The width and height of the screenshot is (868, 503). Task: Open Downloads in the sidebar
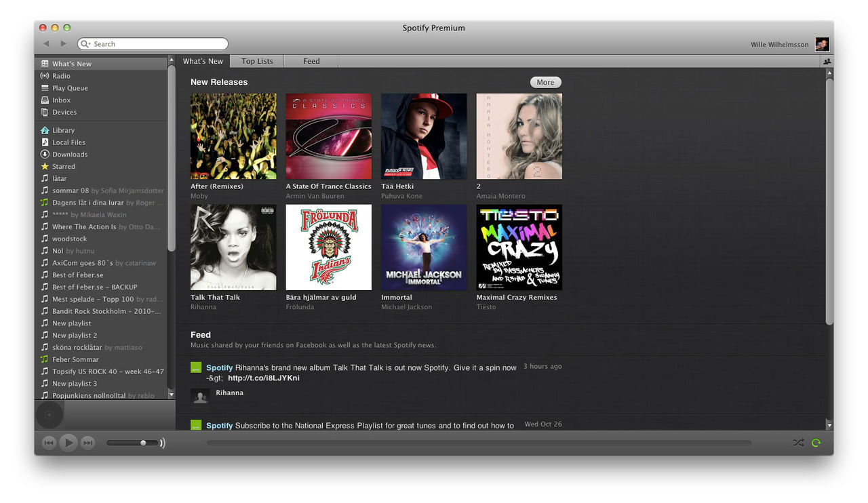(x=100, y=155)
